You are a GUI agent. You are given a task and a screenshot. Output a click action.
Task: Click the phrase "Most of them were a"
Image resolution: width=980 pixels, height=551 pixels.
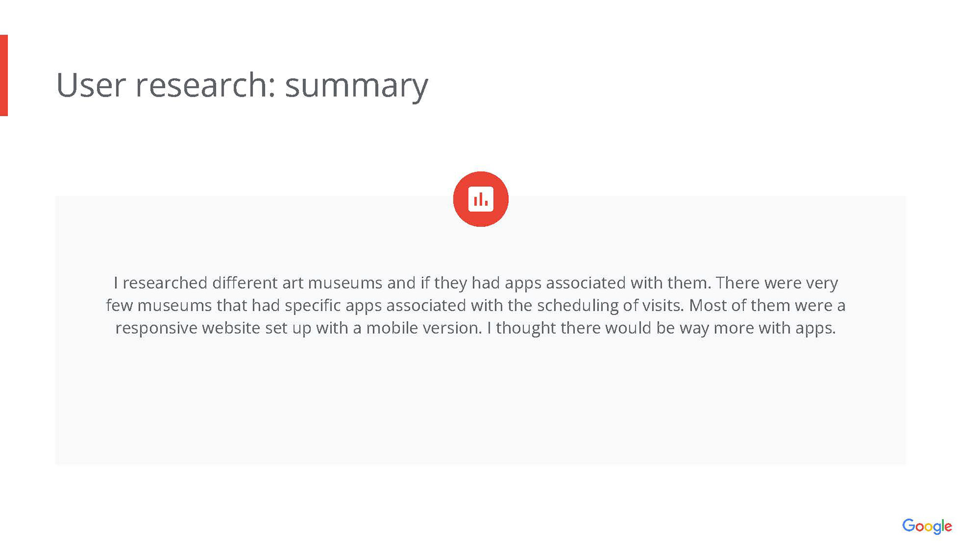pyautogui.click(x=767, y=305)
